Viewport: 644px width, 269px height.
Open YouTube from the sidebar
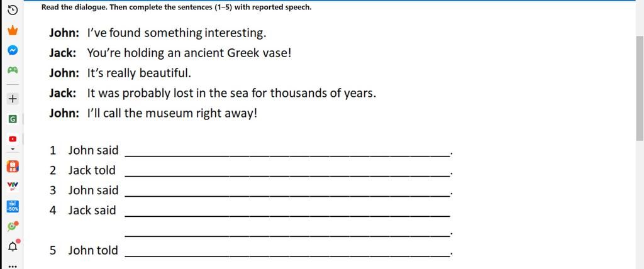pos(13,139)
